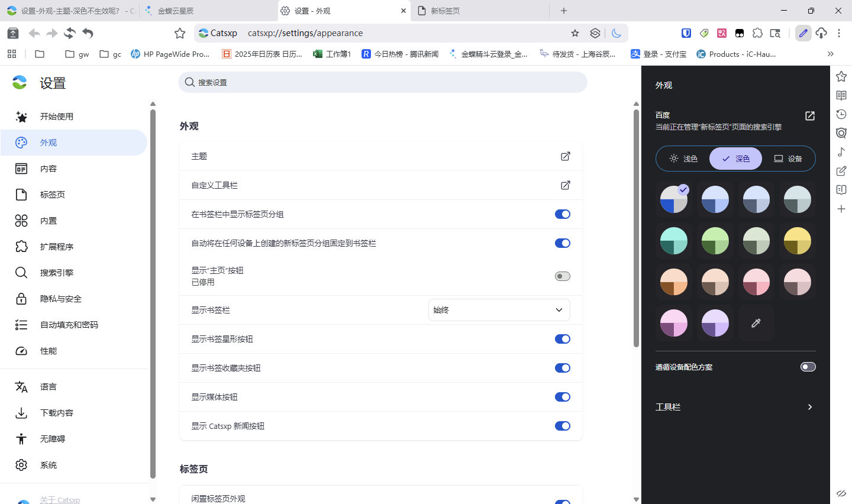Open Bitwarden extension icon in toolbar
The width and height of the screenshot is (852, 504).
tap(686, 33)
